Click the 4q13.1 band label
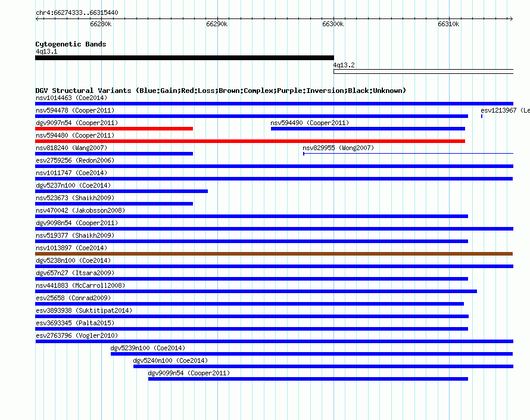530x420 pixels. (x=46, y=51)
